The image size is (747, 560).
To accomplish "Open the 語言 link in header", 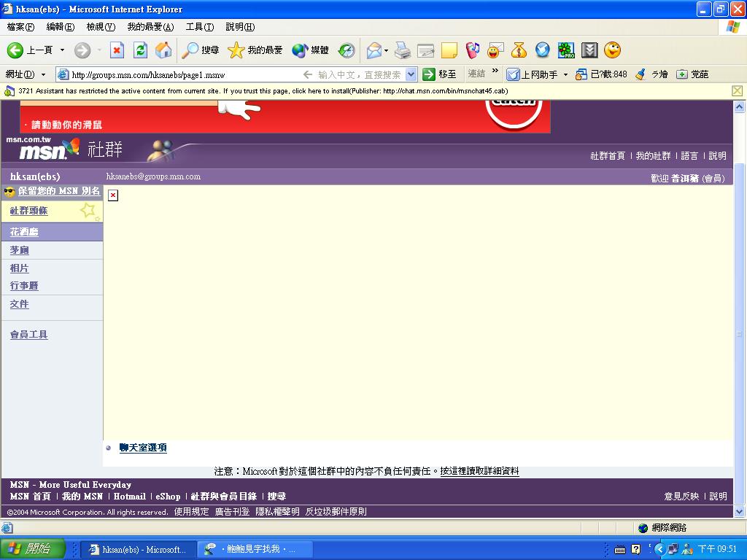I will [689, 156].
